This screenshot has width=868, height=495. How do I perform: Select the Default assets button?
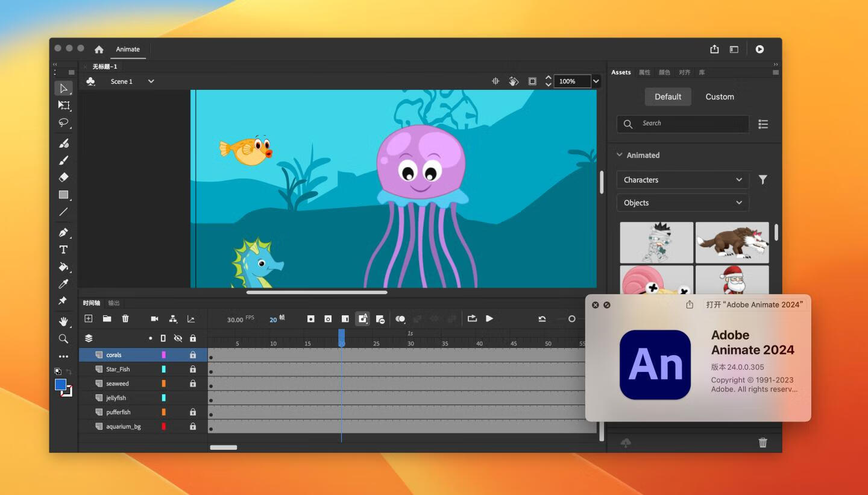[x=668, y=96]
